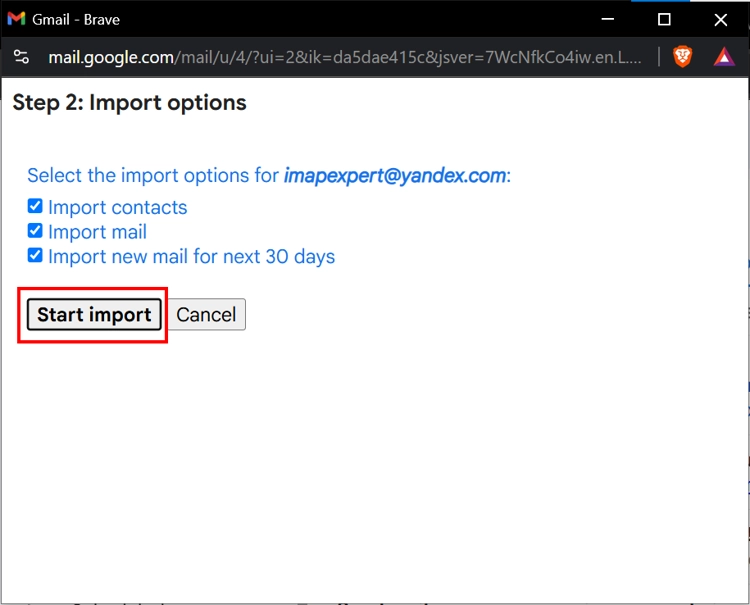Click the Brave Rewards triangle icon
Screen dimensions: 750x605
[724, 57]
